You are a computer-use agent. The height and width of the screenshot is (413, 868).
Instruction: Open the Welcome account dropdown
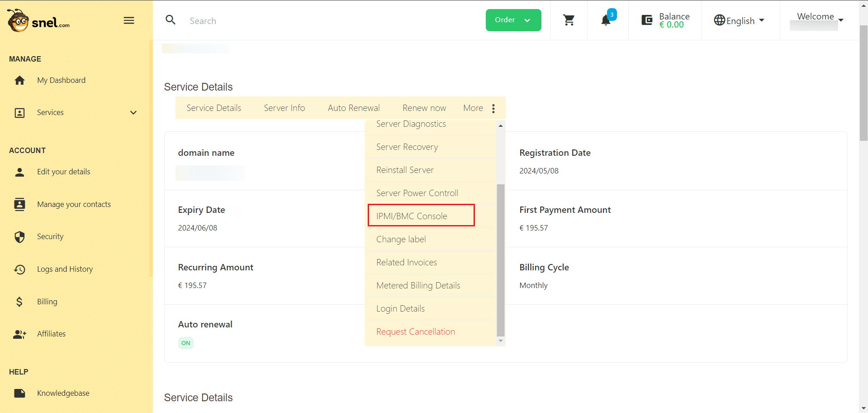(819, 17)
